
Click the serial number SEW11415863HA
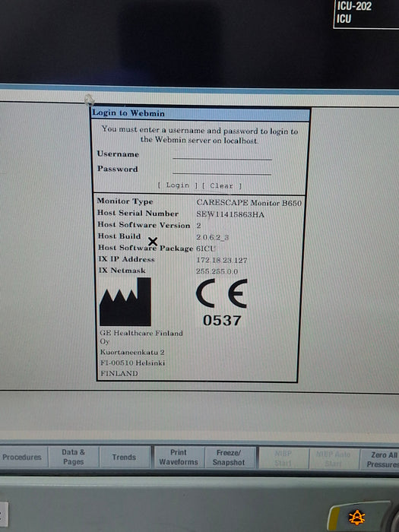[230, 214]
